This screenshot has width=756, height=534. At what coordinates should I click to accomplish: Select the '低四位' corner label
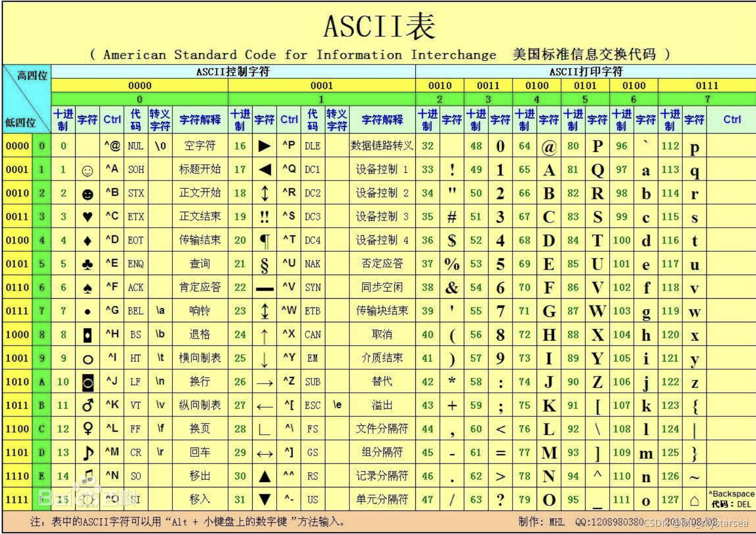(20, 123)
